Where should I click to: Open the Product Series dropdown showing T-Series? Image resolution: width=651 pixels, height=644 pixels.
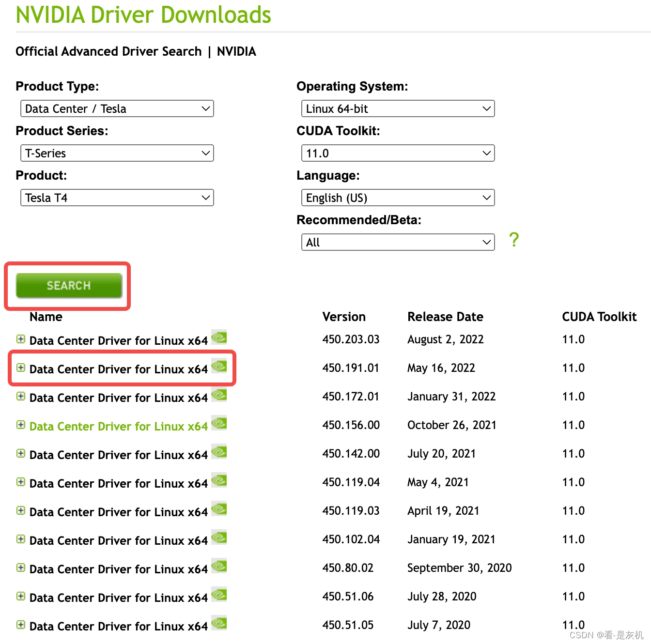coord(117,153)
